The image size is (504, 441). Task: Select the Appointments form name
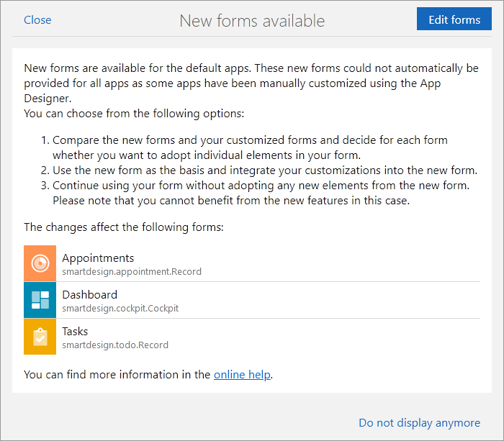98,258
